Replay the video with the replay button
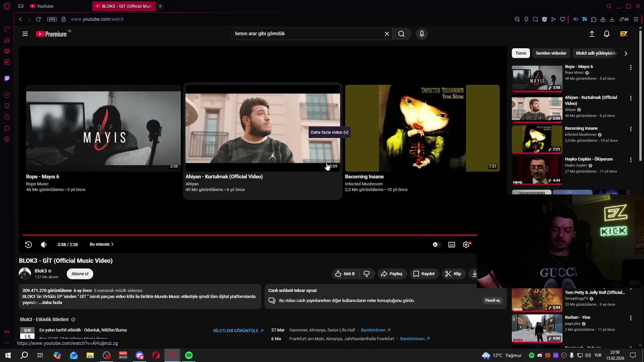644x362 pixels. (28, 244)
